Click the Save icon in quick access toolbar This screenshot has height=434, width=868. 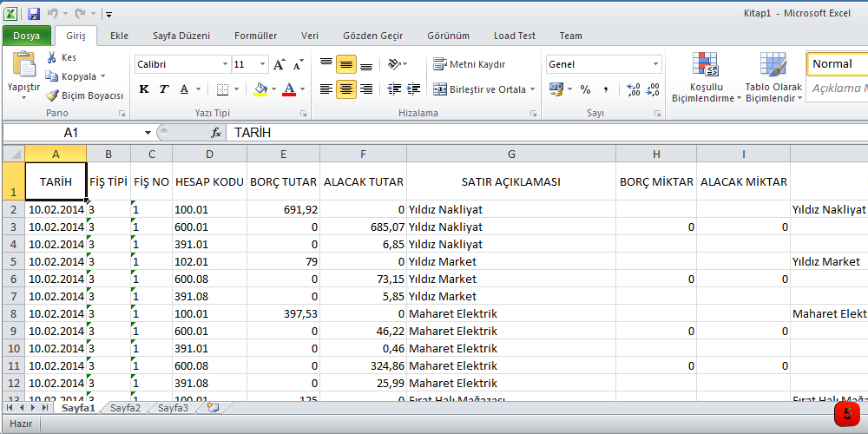34,14
